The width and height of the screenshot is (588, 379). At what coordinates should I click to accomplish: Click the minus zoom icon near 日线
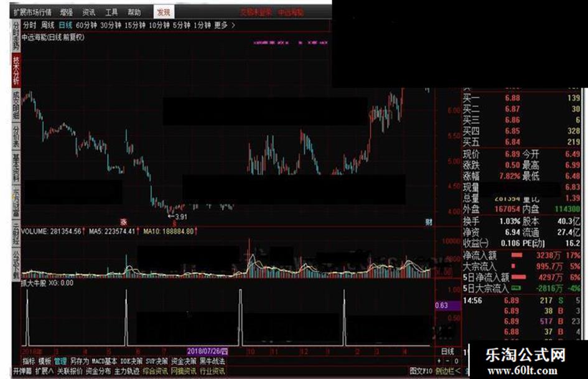coord(447,361)
